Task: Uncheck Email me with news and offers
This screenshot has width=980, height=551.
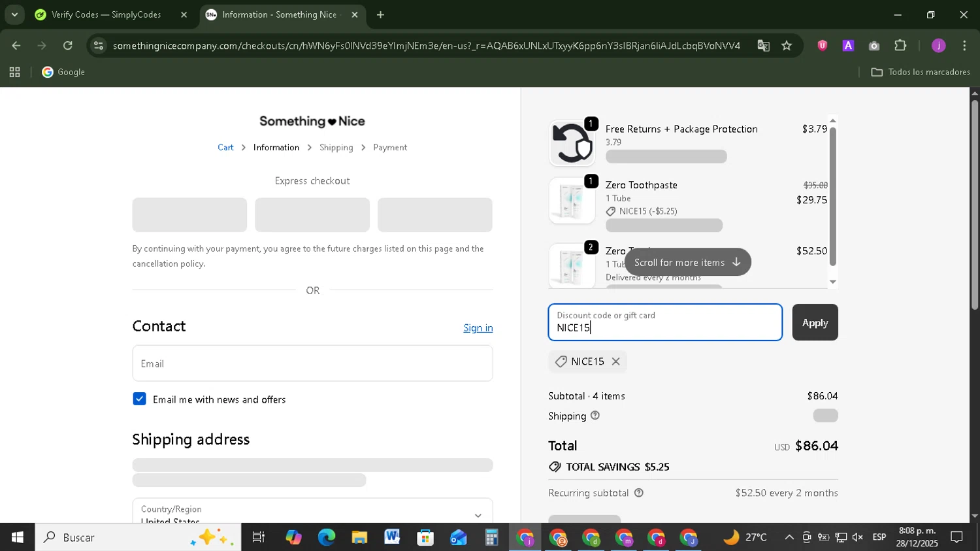Action: pyautogui.click(x=139, y=399)
